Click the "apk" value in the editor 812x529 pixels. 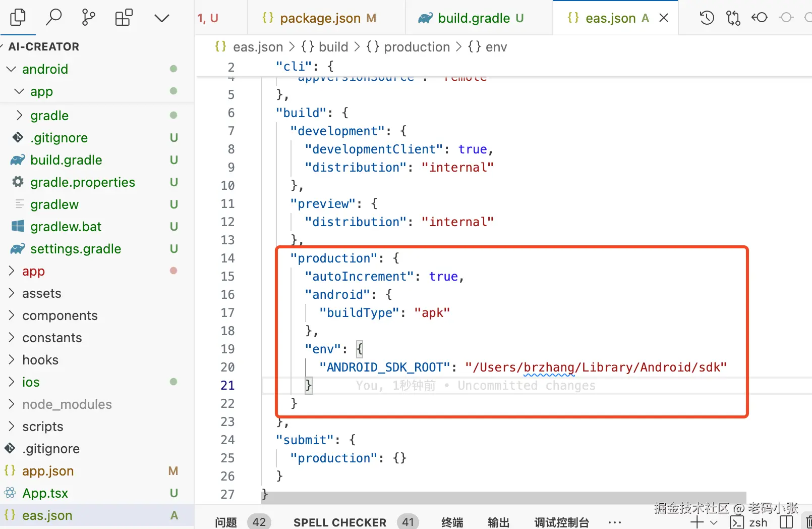coord(432,313)
